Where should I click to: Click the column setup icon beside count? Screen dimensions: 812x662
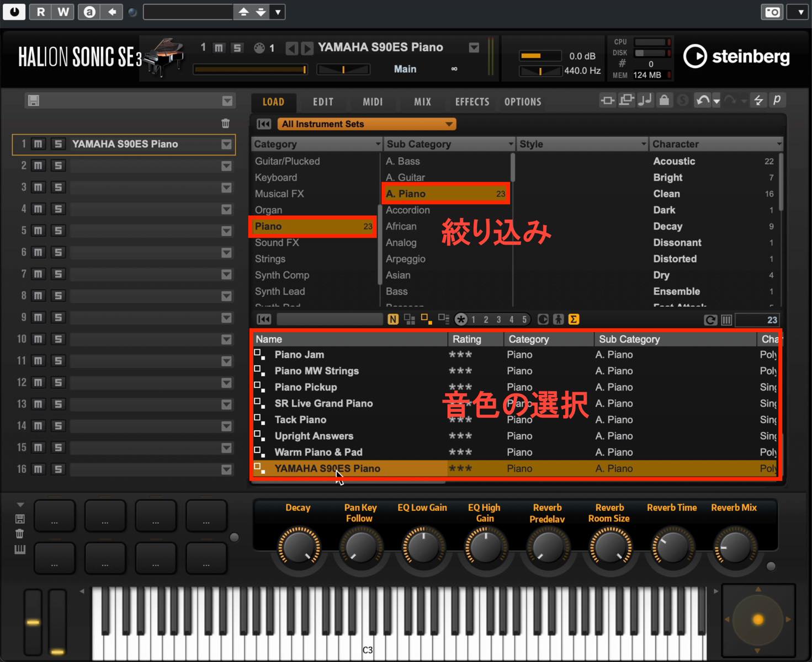coord(726,320)
